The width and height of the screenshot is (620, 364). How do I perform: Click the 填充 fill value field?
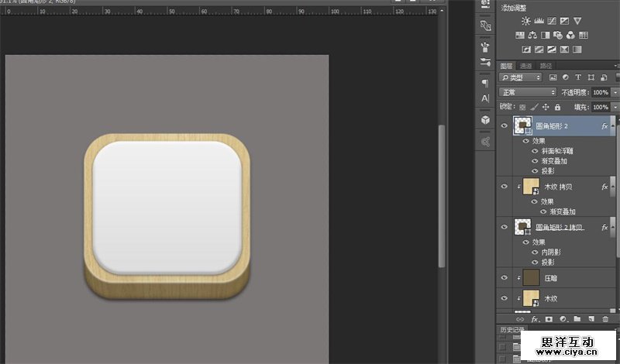point(601,107)
